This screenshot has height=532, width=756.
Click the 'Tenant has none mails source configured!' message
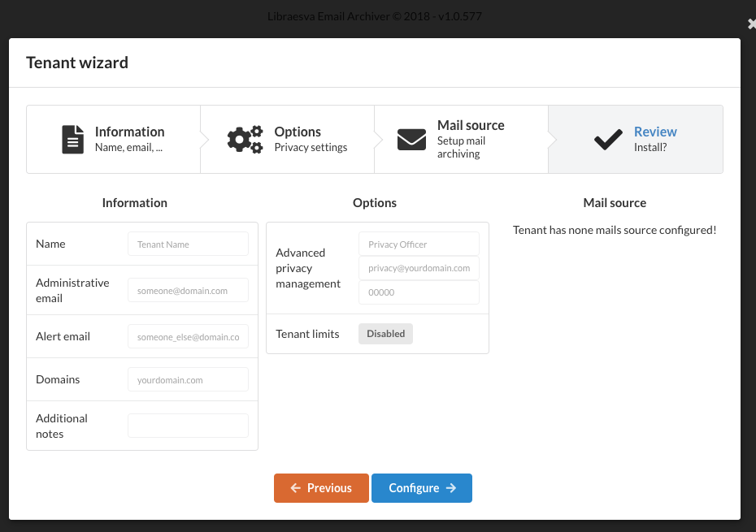pyautogui.click(x=615, y=230)
